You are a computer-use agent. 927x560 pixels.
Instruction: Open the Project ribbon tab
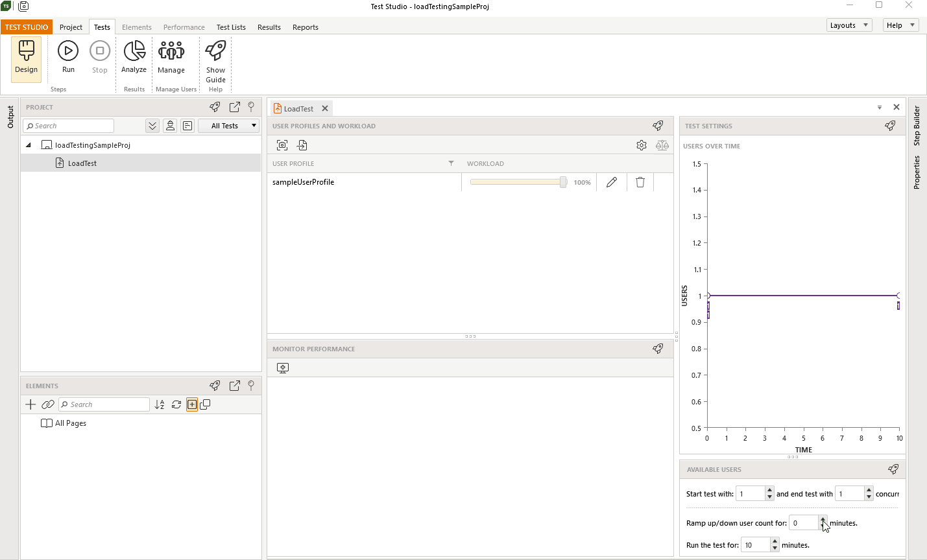click(71, 27)
